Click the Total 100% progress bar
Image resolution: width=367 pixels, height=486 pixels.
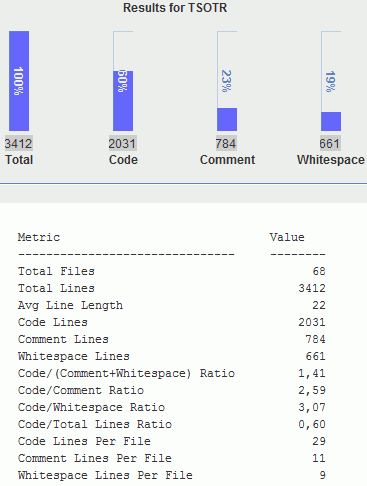(19, 81)
